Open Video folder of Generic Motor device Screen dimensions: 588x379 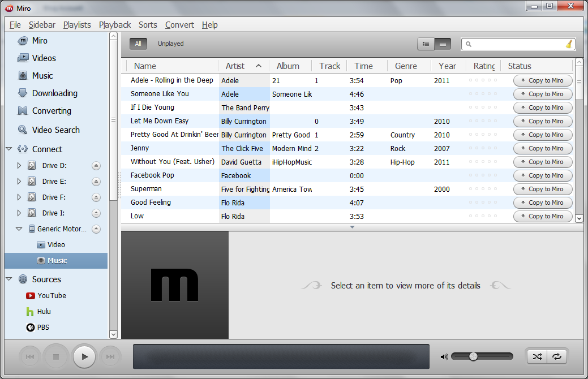click(x=51, y=245)
